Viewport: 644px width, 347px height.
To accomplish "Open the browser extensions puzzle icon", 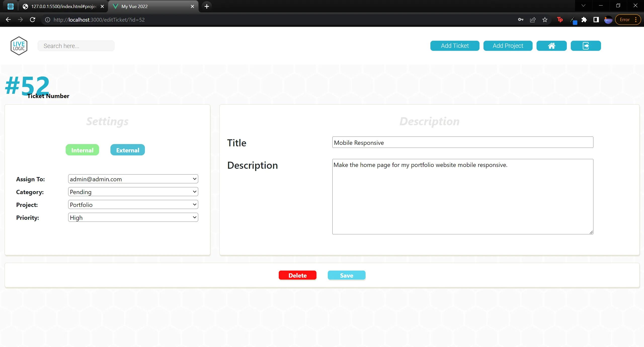I will point(584,20).
